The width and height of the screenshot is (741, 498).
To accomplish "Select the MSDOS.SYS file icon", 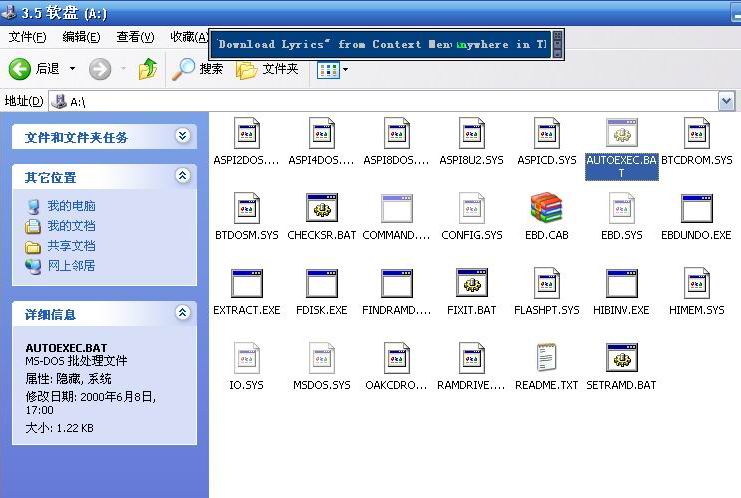I will [x=321, y=358].
